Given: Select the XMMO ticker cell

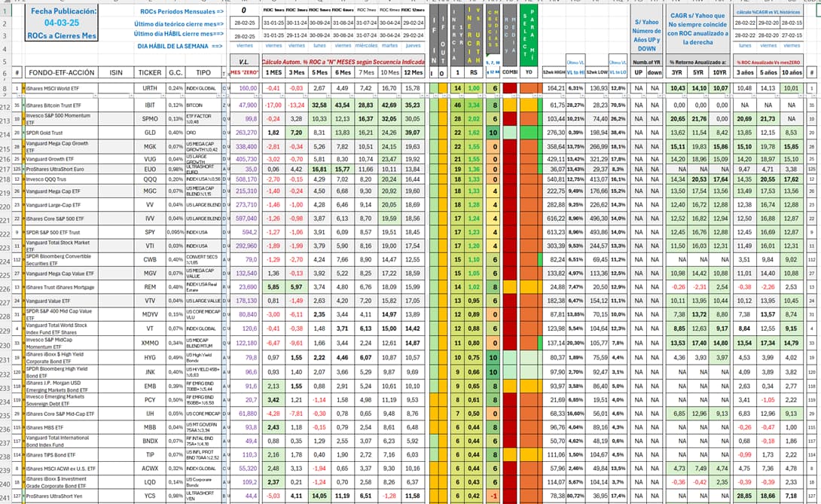Looking at the screenshot, I should click(150, 344).
